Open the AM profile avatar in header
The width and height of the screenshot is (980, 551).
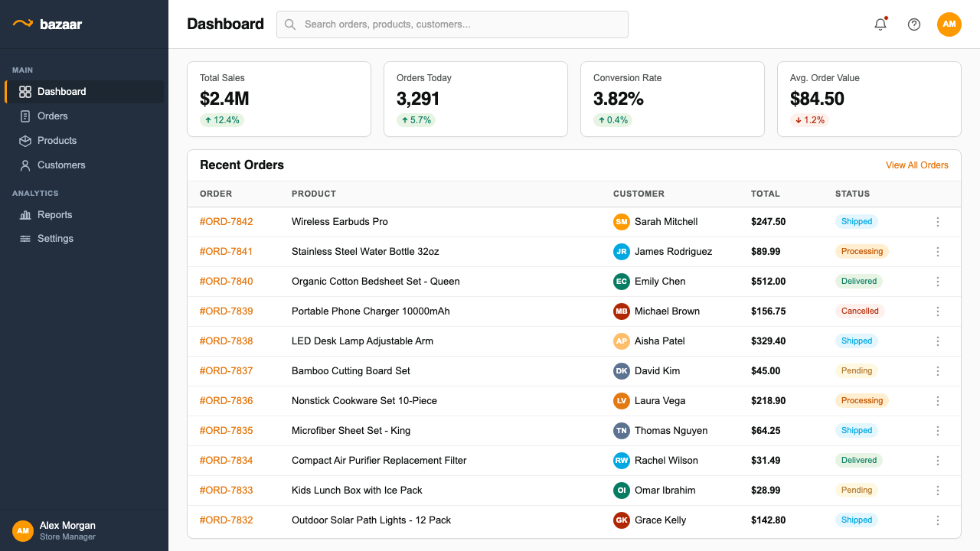coord(949,24)
